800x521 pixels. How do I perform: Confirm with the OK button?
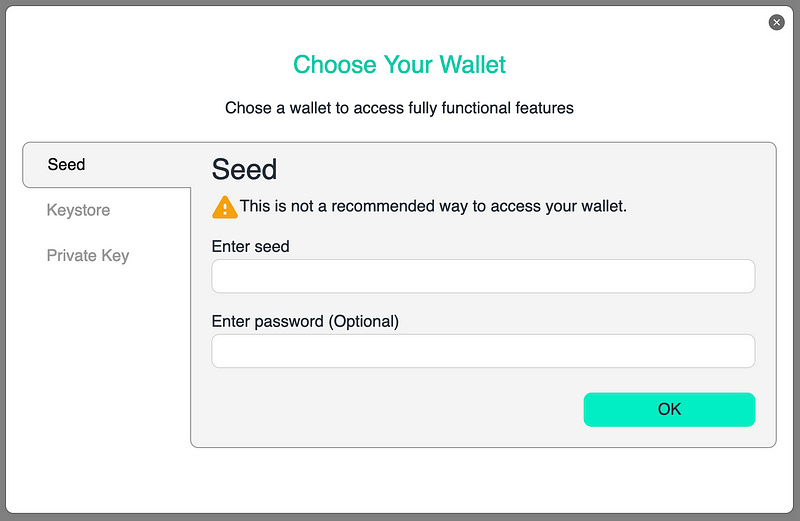point(669,409)
